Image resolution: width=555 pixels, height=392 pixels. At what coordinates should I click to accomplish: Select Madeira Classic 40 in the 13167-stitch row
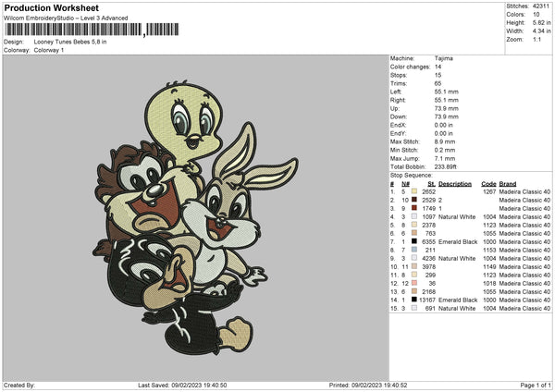click(524, 300)
